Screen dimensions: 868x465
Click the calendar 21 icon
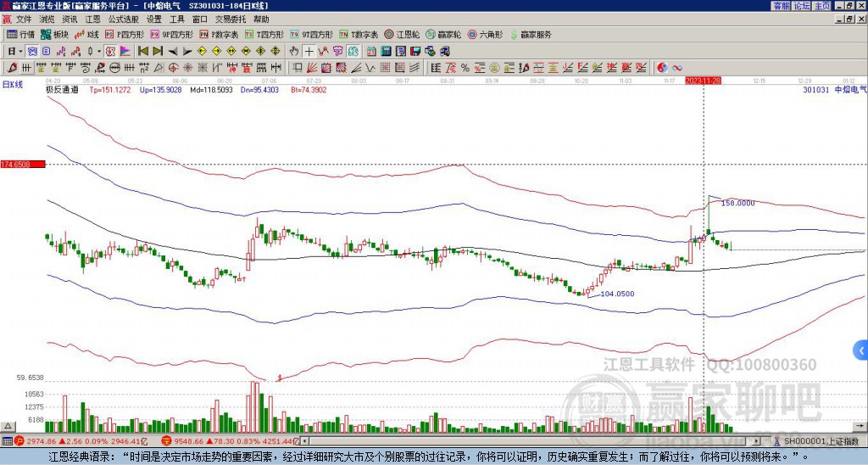(371, 52)
